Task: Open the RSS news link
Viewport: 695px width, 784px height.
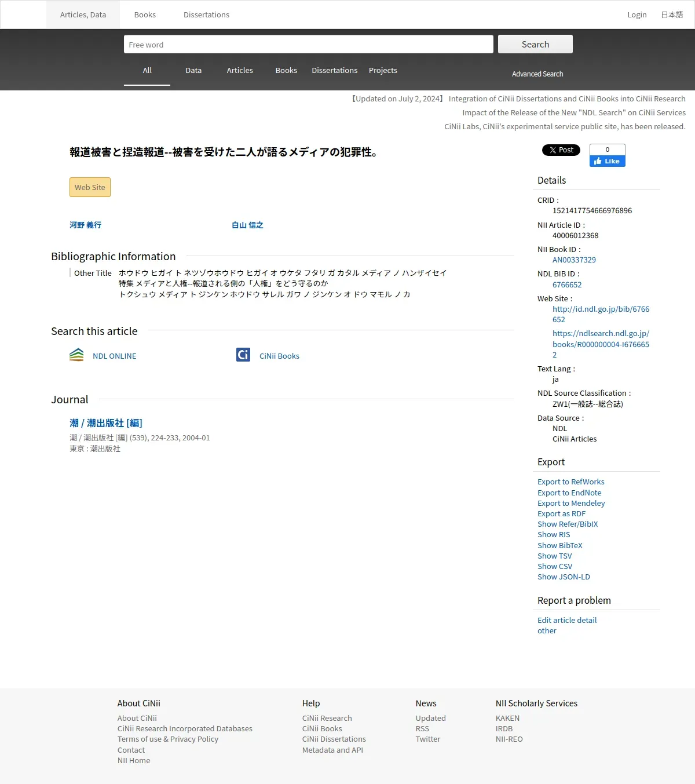Action: [x=422, y=728]
